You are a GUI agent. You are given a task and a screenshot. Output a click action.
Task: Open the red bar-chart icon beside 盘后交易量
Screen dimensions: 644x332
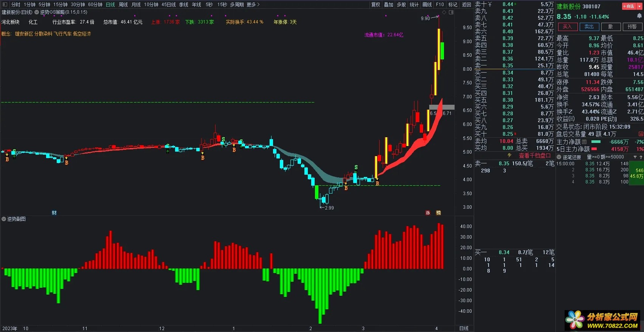[x=641, y=134]
